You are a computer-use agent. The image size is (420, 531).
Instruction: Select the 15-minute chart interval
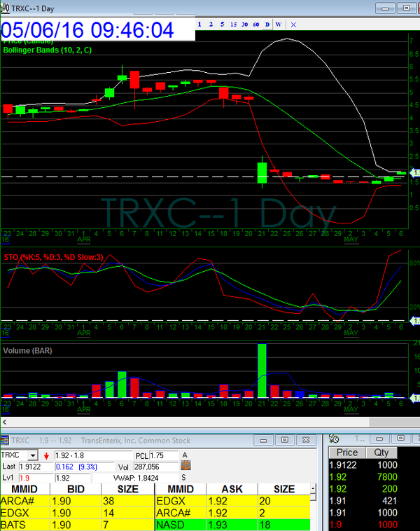[233, 24]
